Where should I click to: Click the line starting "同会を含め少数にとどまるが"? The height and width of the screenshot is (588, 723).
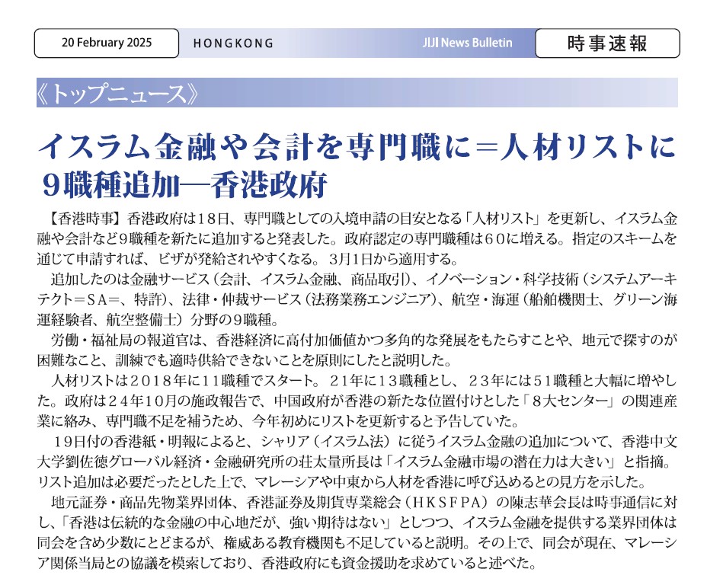tap(357, 543)
